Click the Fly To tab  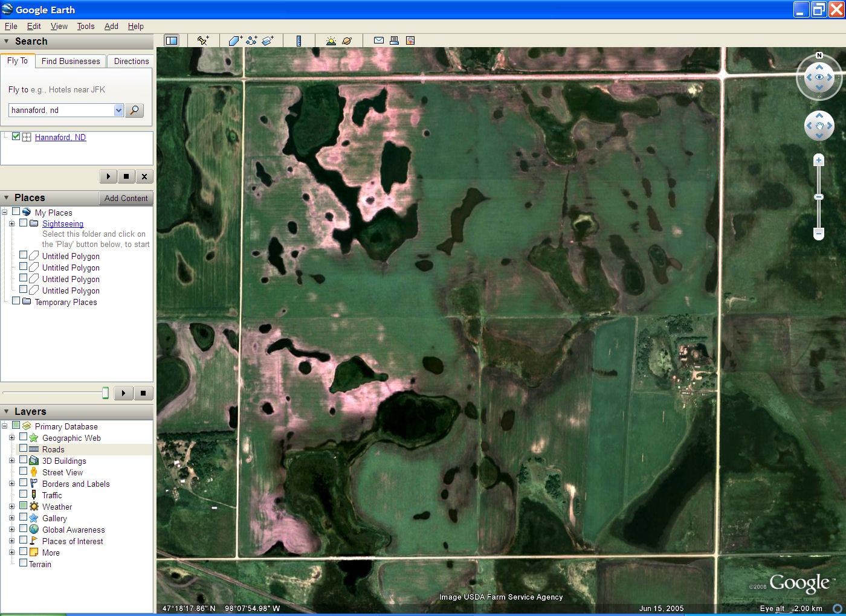tap(18, 60)
